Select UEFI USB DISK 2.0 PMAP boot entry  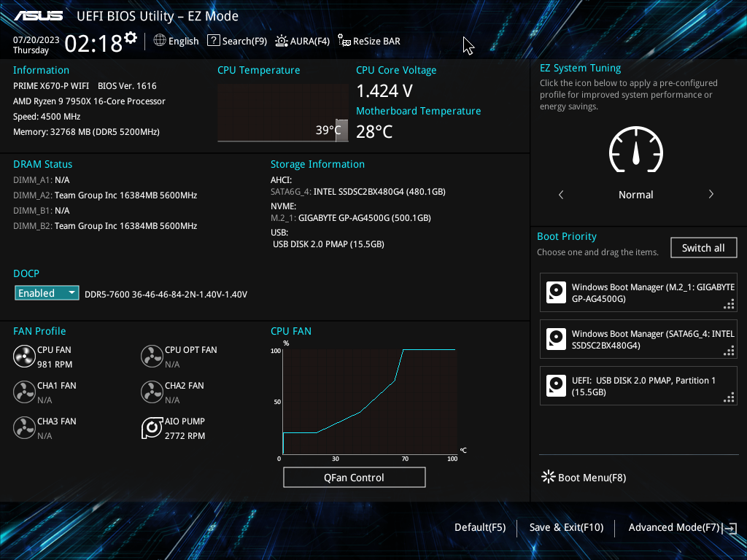pos(638,386)
